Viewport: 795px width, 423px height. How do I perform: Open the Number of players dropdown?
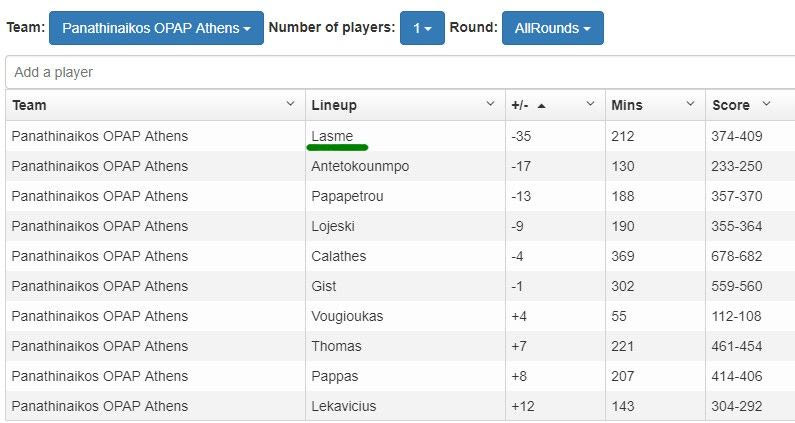(x=422, y=28)
